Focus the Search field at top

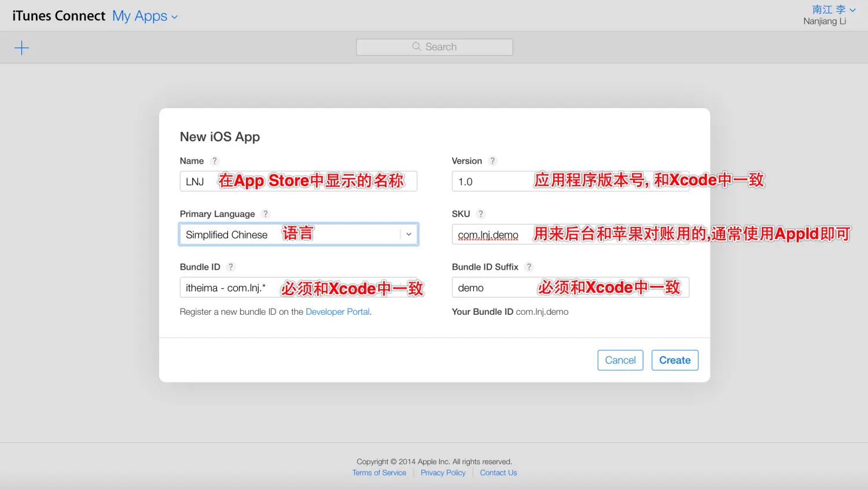tap(435, 47)
